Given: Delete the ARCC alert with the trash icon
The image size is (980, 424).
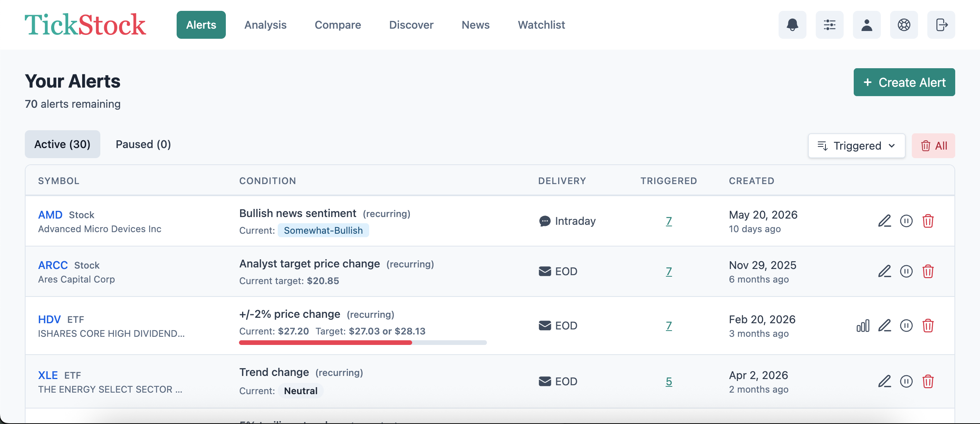Looking at the screenshot, I should tap(928, 271).
